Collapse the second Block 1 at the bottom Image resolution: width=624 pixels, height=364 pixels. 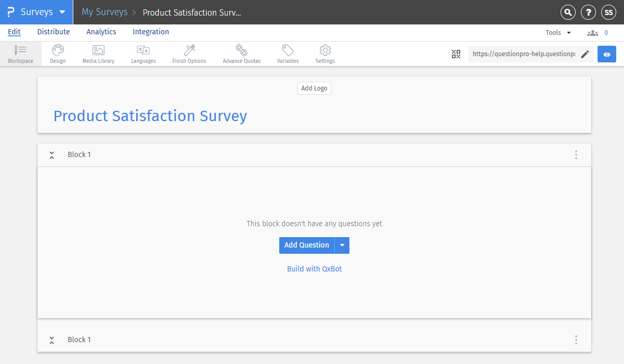[x=51, y=340]
